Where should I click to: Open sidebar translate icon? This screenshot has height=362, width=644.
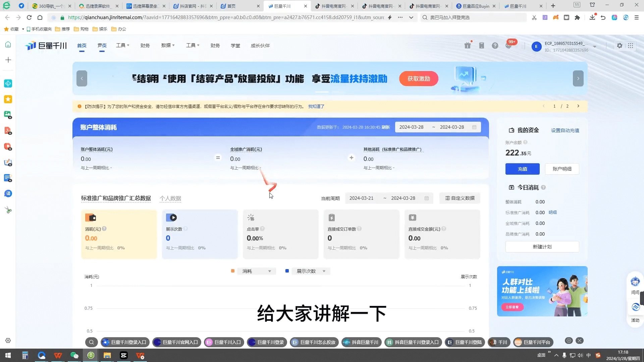(x=8, y=193)
